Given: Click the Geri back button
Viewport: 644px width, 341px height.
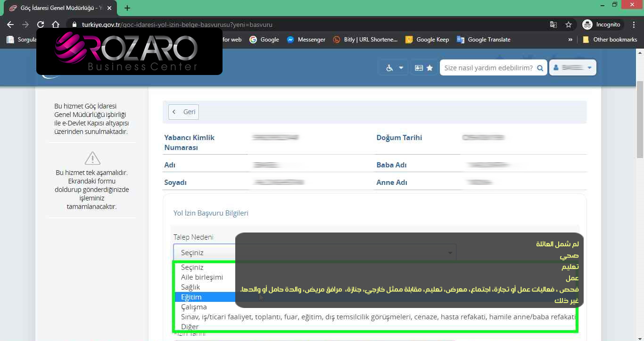Looking at the screenshot, I should coord(184,112).
